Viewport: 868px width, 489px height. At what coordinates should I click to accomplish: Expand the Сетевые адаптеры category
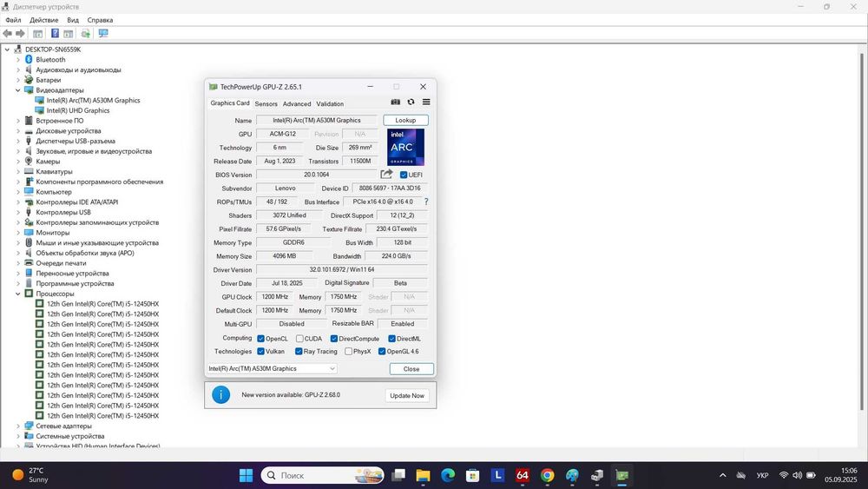coord(17,426)
